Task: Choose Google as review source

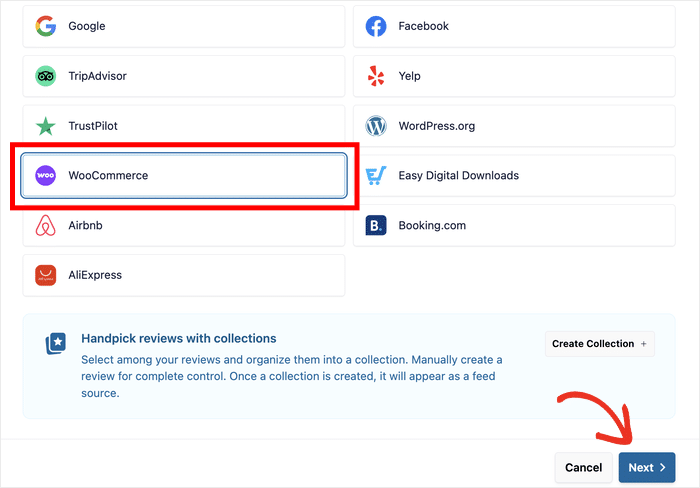Action: (x=184, y=26)
